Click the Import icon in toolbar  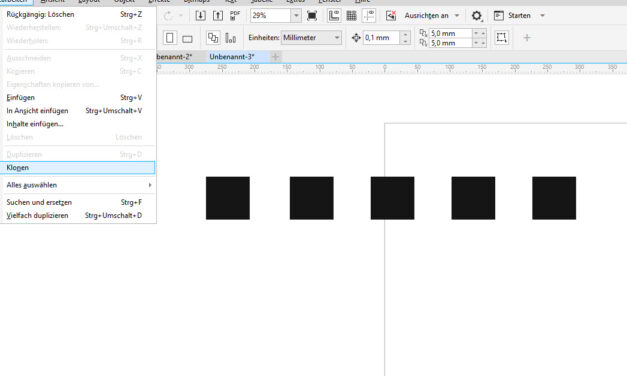tap(200, 16)
